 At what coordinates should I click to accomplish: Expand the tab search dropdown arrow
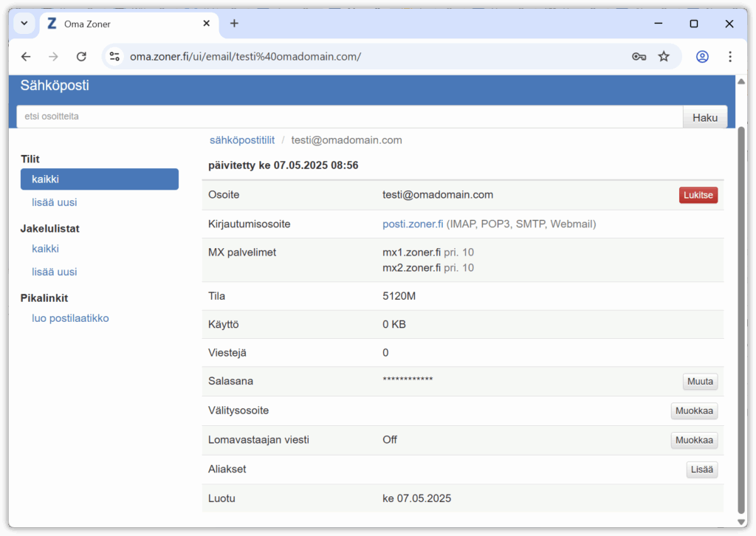click(x=24, y=24)
